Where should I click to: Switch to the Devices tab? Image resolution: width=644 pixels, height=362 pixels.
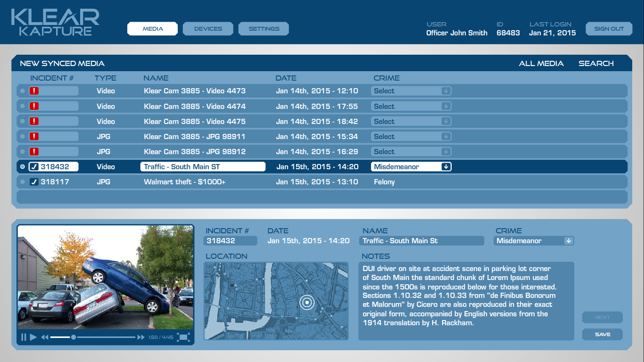[x=208, y=29]
